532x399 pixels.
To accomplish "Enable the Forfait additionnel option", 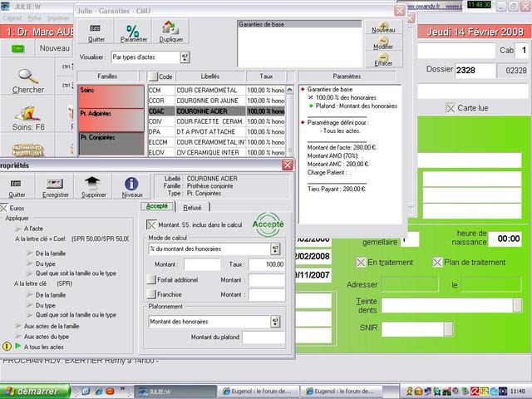I will click(x=151, y=281).
